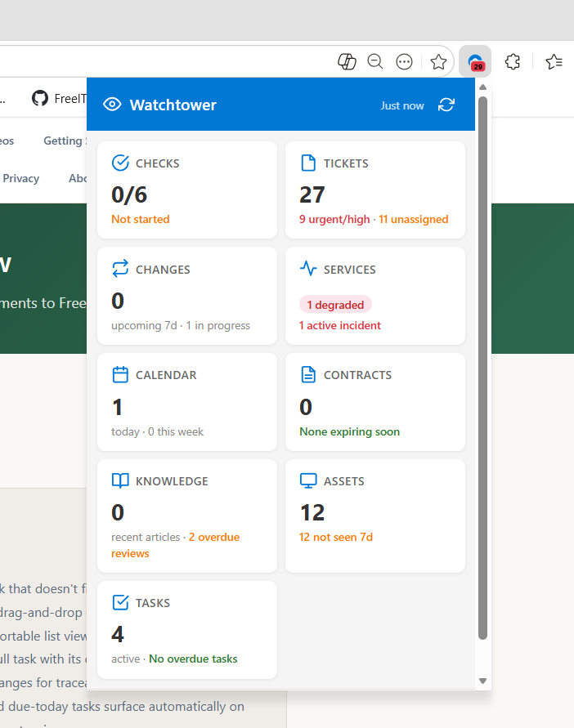Click the Services pulse icon

(308, 268)
